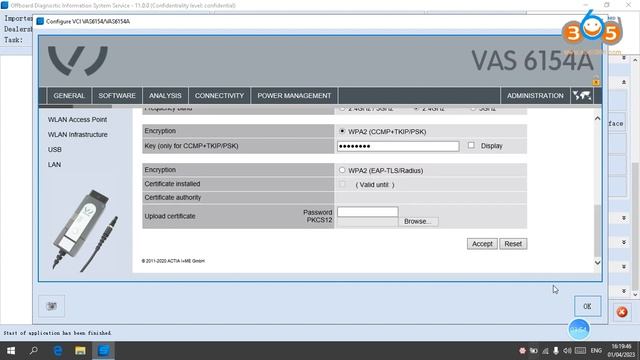This screenshot has height=360, width=640.
Task: Open the POWER MANAGEMENT tab
Action: click(294, 96)
